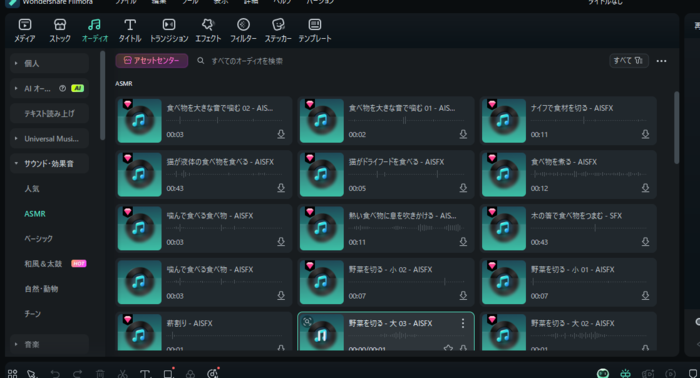Choose the ベーシック basic subcategory
The height and width of the screenshot is (378, 700).
(38, 239)
